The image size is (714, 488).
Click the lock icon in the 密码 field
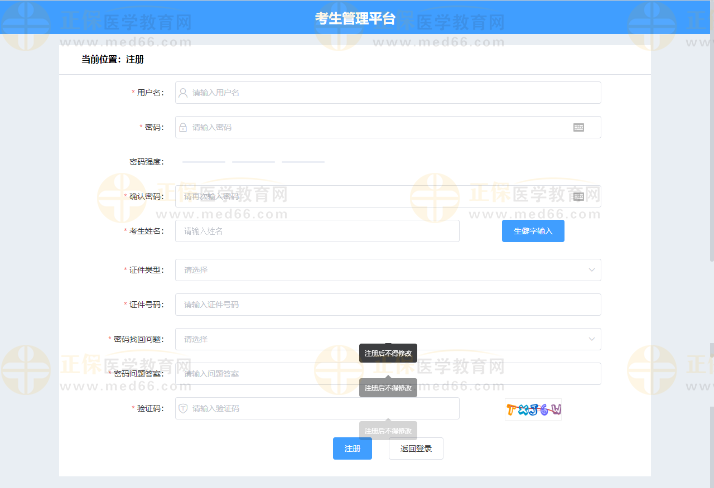coord(183,127)
